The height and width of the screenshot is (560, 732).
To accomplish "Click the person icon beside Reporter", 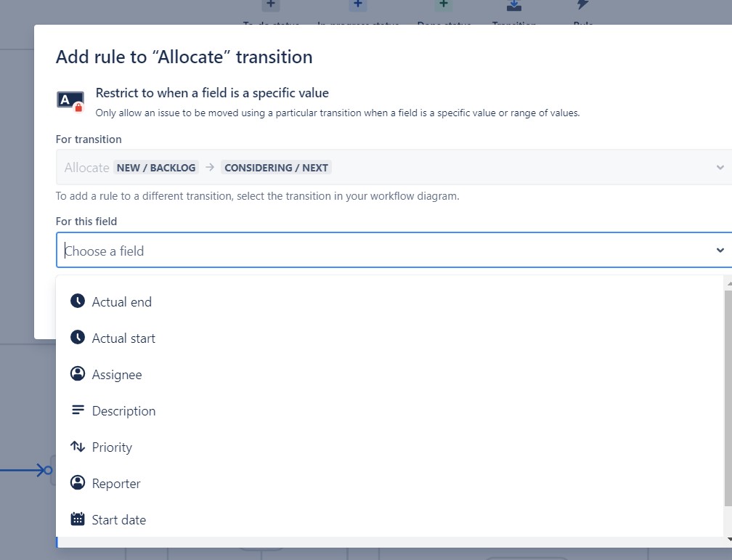I will click(78, 482).
